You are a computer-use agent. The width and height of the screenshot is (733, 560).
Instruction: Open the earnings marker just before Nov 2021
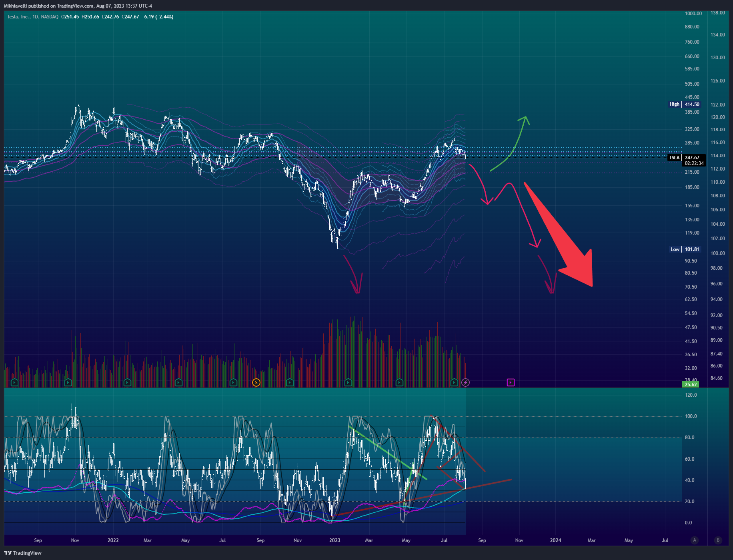point(68,383)
